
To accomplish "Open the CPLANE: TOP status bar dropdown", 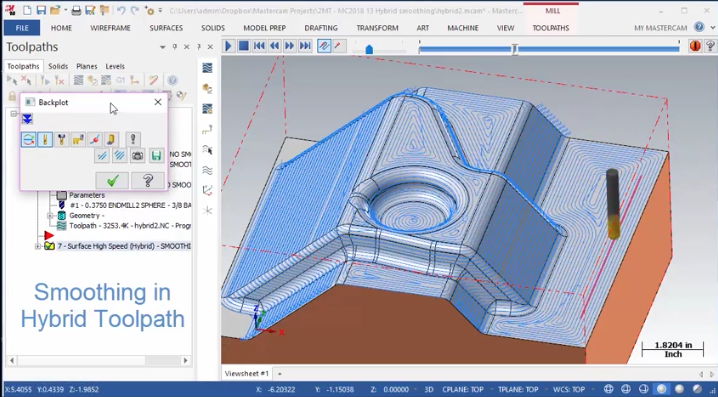I will point(463,389).
